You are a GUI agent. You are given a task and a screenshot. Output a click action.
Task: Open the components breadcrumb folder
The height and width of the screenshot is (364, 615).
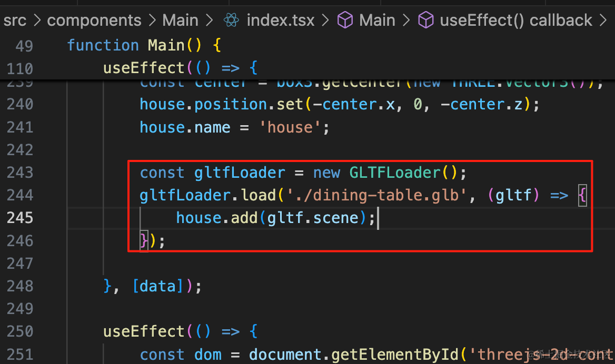[x=94, y=21]
